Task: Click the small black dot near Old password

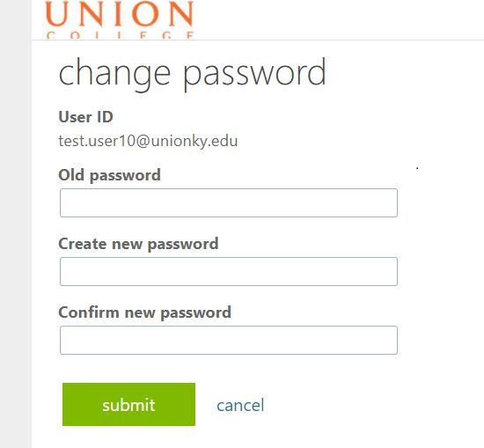Action: 417,168
